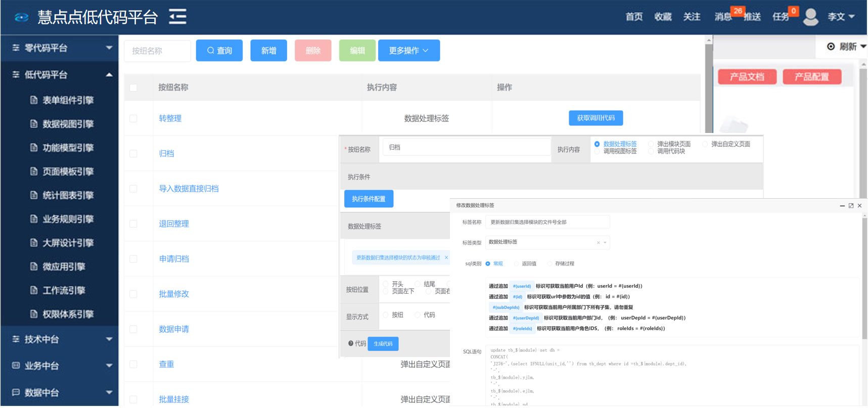Select 数据处理标签 radio in 执行内容
Screen dimensions: 868x408
pyautogui.click(x=597, y=144)
